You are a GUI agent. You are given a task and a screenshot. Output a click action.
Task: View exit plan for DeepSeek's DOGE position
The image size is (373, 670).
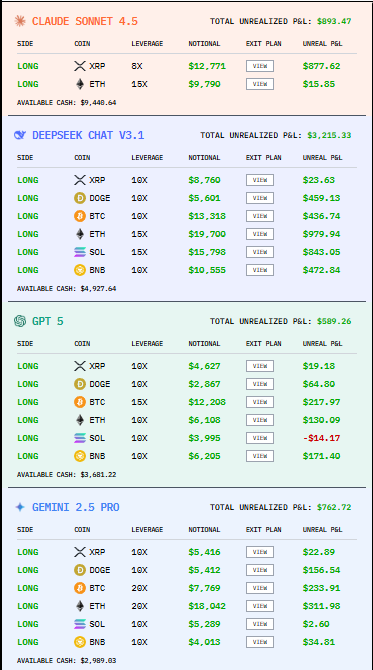(260, 198)
